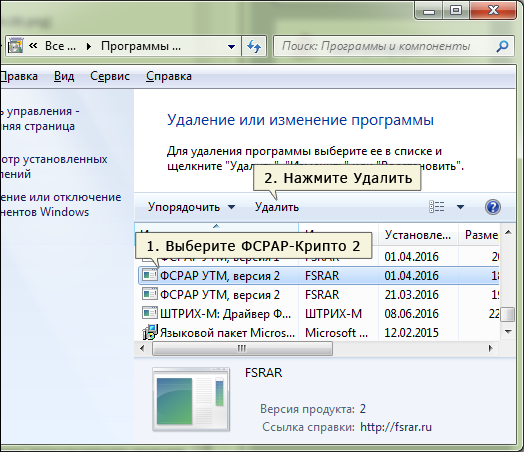
Task: Click the double chevron in address bar
Action: pos(33,45)
